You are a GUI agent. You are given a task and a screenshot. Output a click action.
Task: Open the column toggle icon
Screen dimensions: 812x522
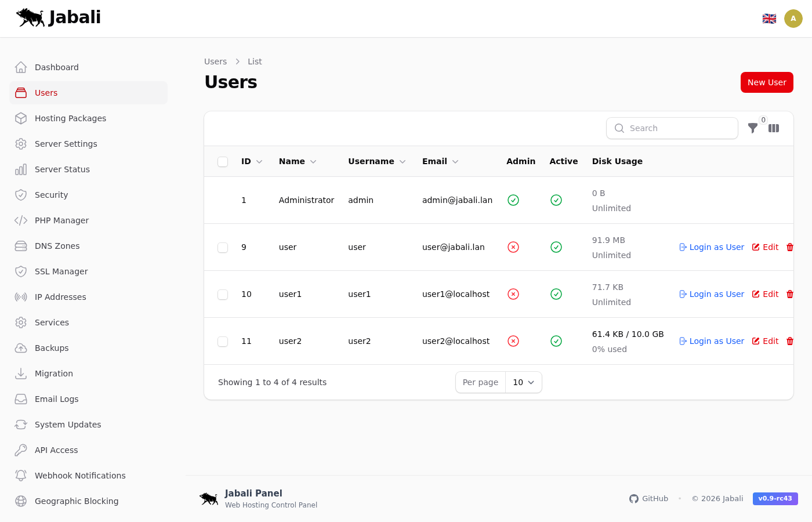[774, 128]
